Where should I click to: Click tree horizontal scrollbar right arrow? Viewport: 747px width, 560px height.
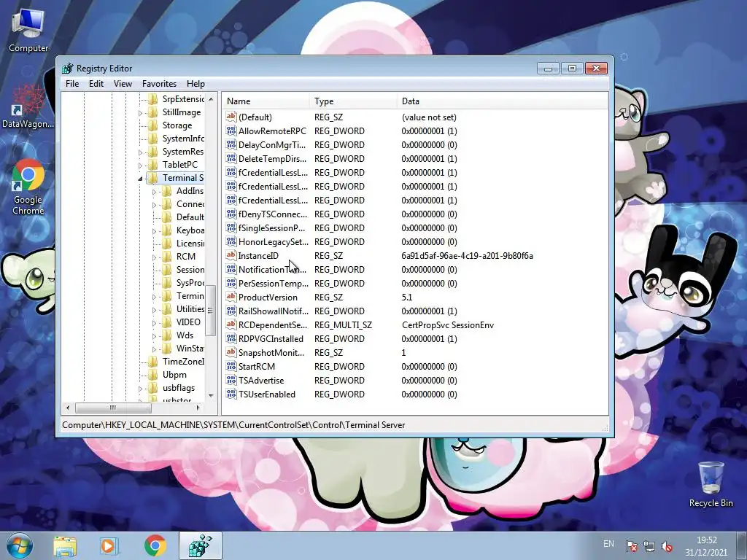point(198,408)
